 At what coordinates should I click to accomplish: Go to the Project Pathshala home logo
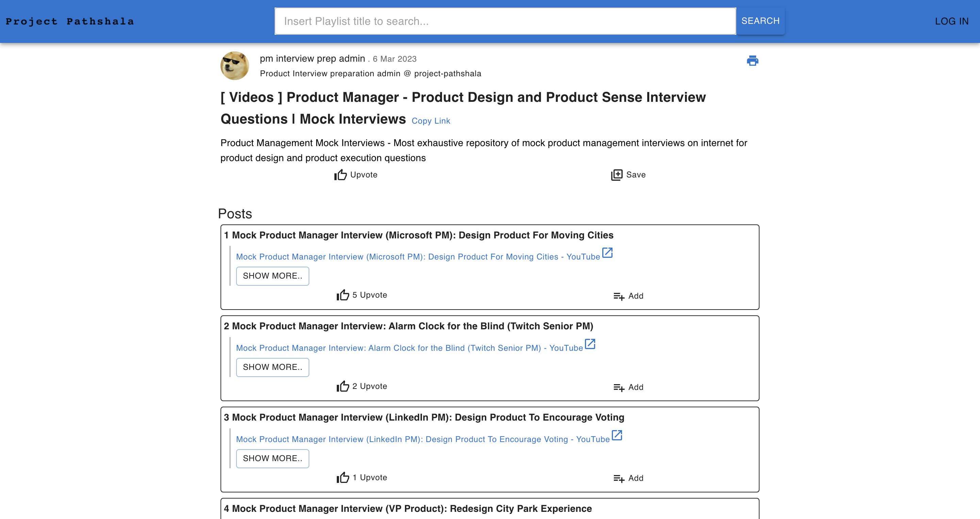[x=70, y=21]
